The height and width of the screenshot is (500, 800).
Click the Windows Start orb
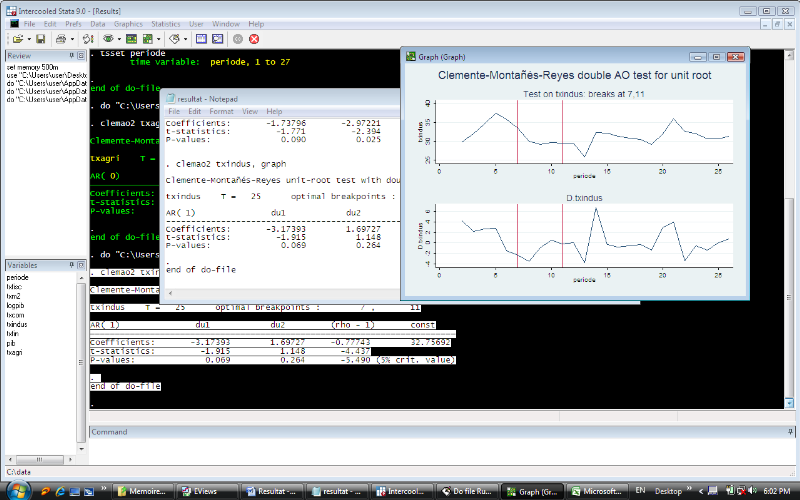pyautogui.click(x=17, y=491)
